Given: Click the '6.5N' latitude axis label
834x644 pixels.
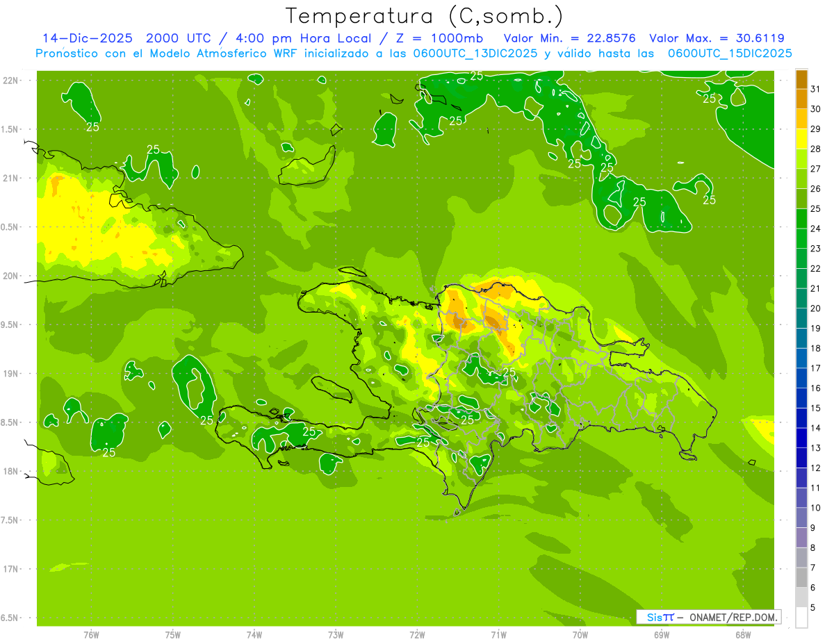Looking at the screenshot, I should click(x=10, y=618).
